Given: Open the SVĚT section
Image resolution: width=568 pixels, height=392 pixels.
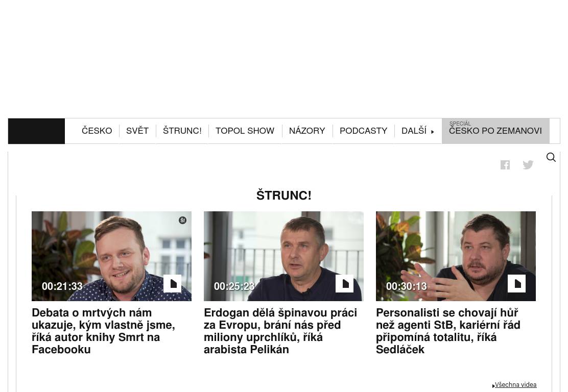Looking at the screenshot, I should 137,131.
